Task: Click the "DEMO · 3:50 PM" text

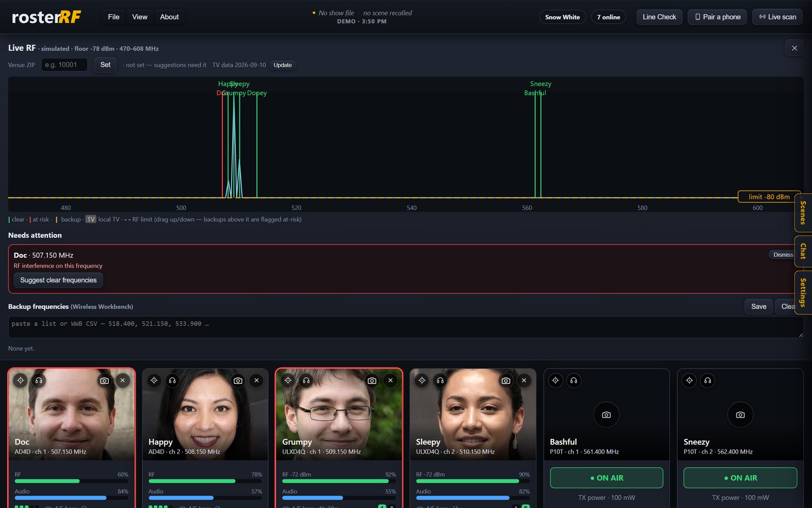Action: click(x=362, y=21)
